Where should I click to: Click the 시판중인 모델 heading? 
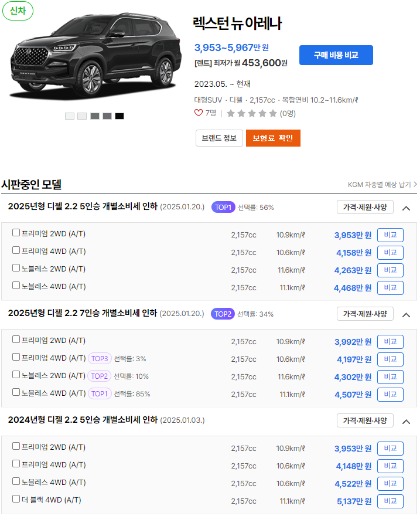click(x=32, y=184)
